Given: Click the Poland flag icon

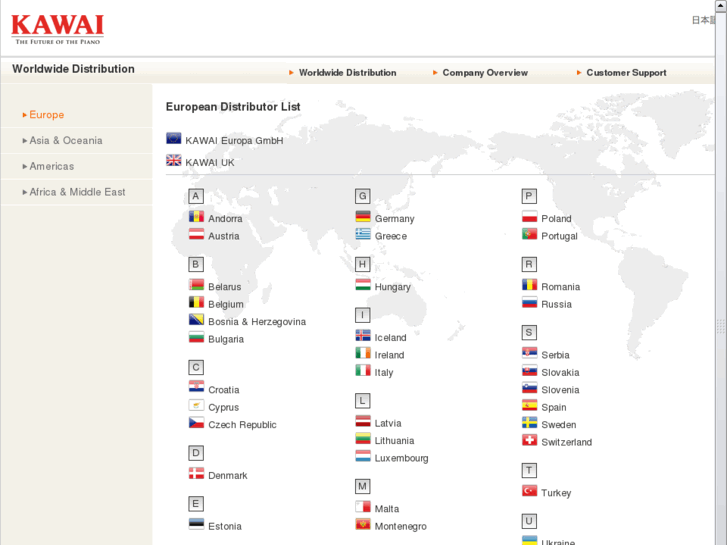Looking at the screenshot, I should click(x=529, y=217).
